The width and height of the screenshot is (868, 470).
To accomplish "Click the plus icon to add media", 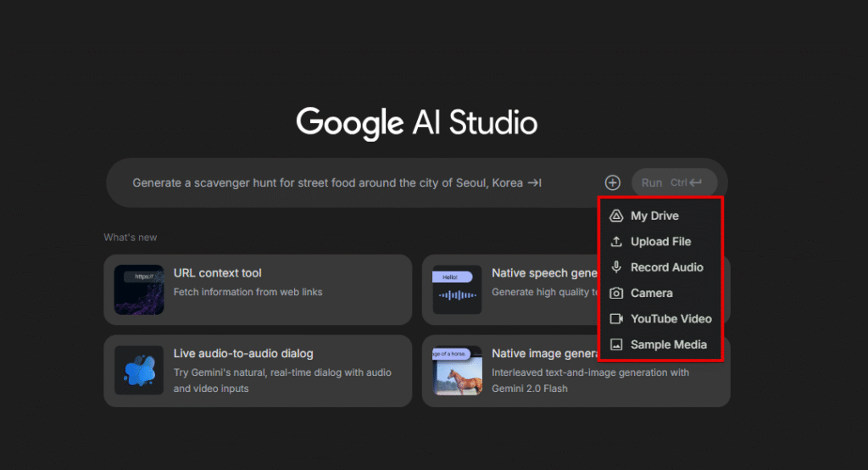I will pos(612,183).
